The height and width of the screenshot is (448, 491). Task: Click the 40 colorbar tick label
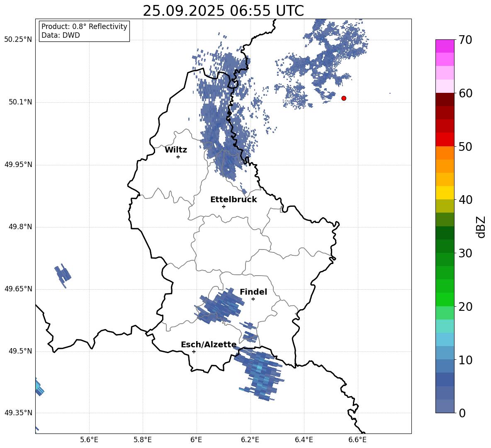coord(465,200)
